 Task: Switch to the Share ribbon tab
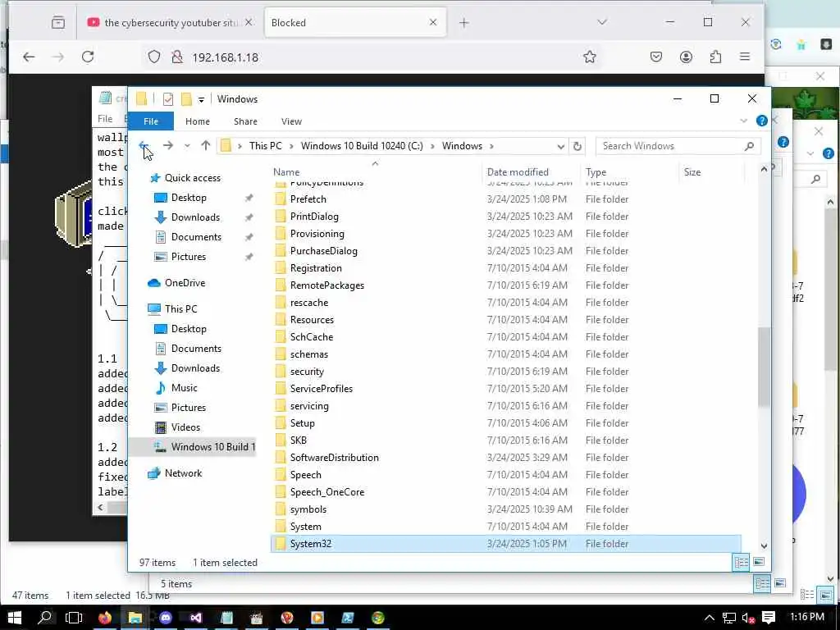coord(245,121)
